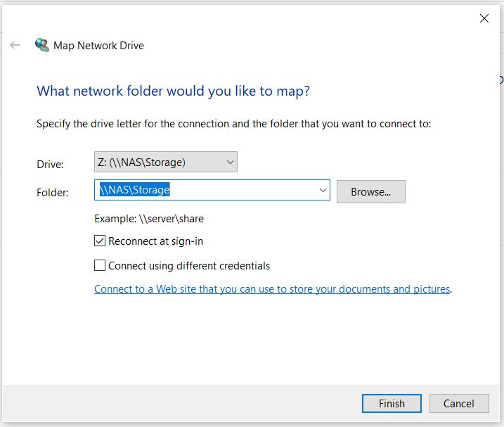Screen dimensions: 504x427
Task: Uncheck the Reconnect at sign-in checkbox
Action: tap(100, 241)
